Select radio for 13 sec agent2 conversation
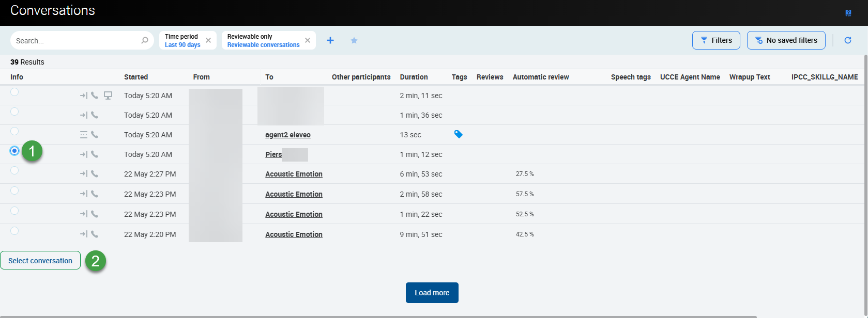 (x=14, y=131)
